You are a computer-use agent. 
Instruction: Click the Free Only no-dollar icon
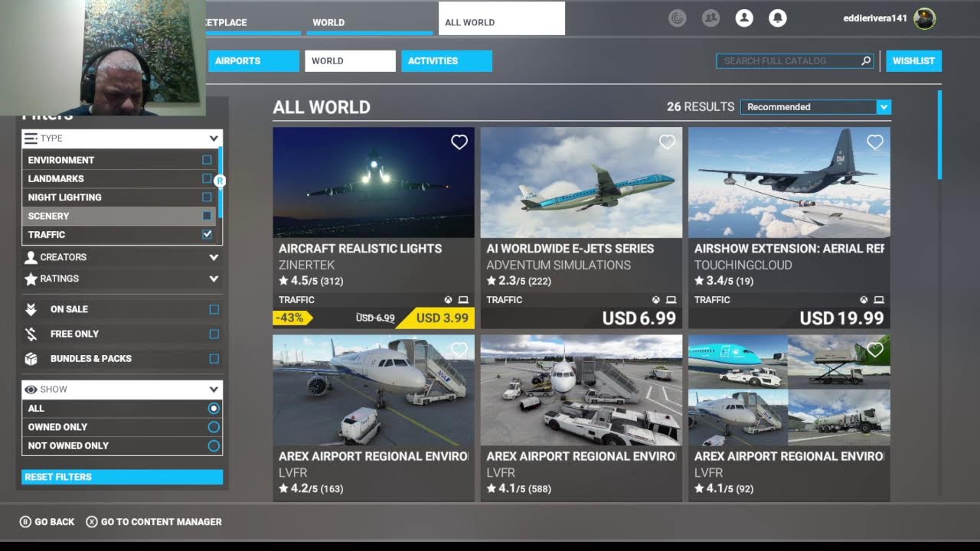[31, 334]
